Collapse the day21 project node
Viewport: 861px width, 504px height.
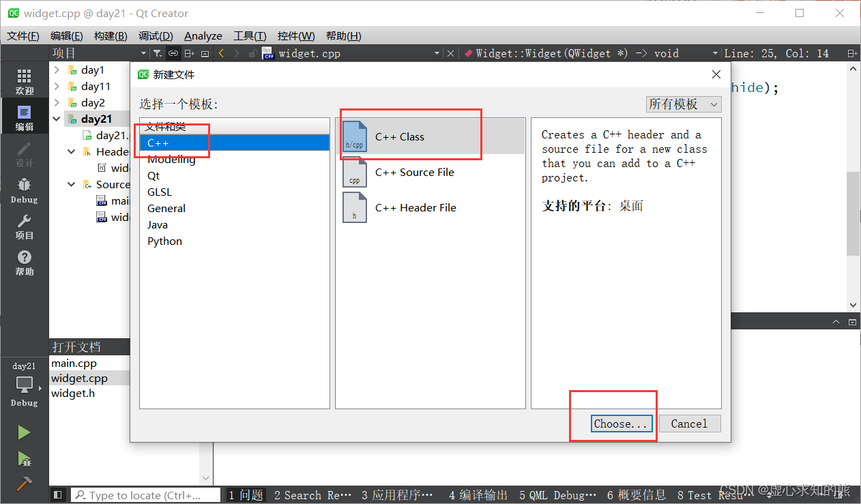tap(57, 119)
